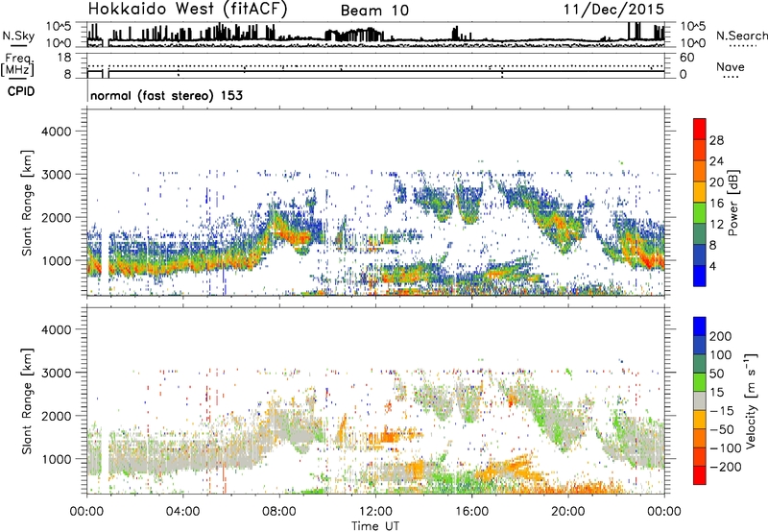
Task: Click the 'CPID' row label
Action: (x=21, y=91)
